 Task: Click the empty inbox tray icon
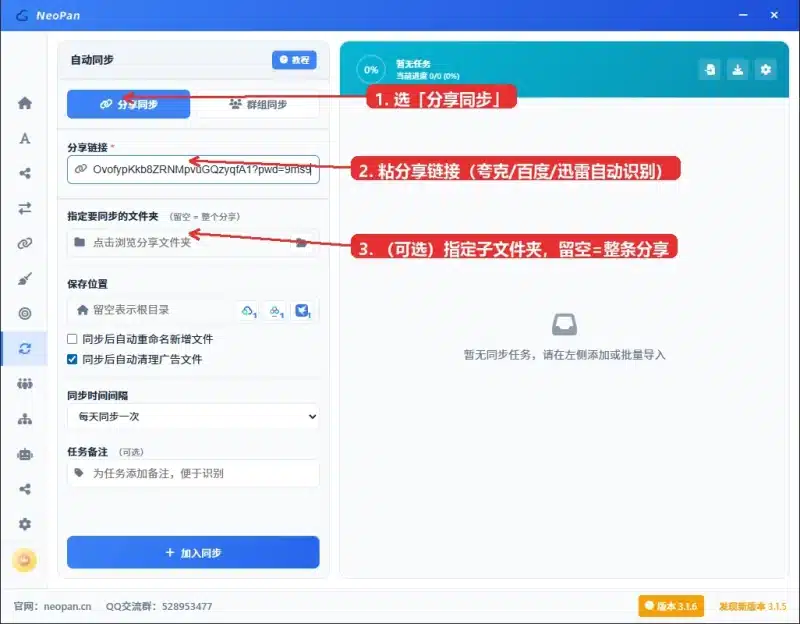564,325
